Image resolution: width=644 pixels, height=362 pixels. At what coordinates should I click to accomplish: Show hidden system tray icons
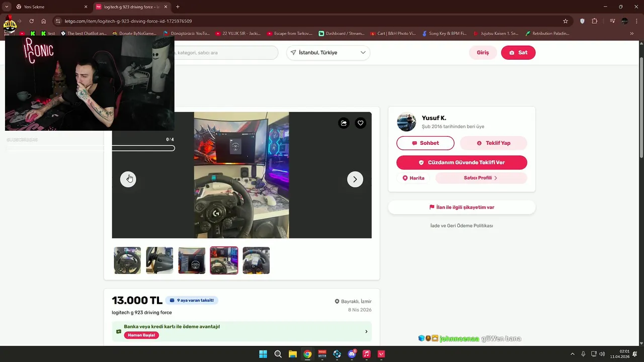(572, 354)
